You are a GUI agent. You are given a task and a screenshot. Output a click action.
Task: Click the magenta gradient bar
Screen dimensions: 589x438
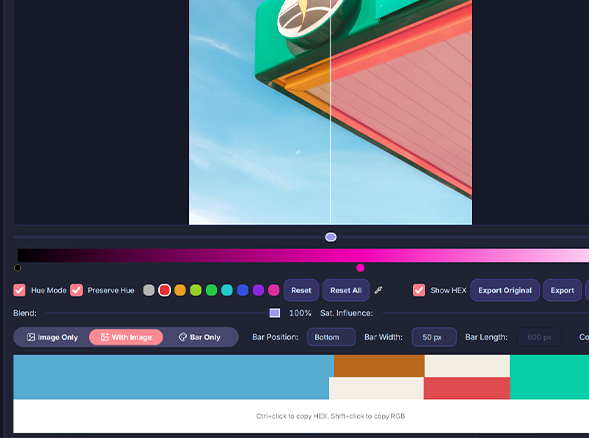(x=303, y=255)
